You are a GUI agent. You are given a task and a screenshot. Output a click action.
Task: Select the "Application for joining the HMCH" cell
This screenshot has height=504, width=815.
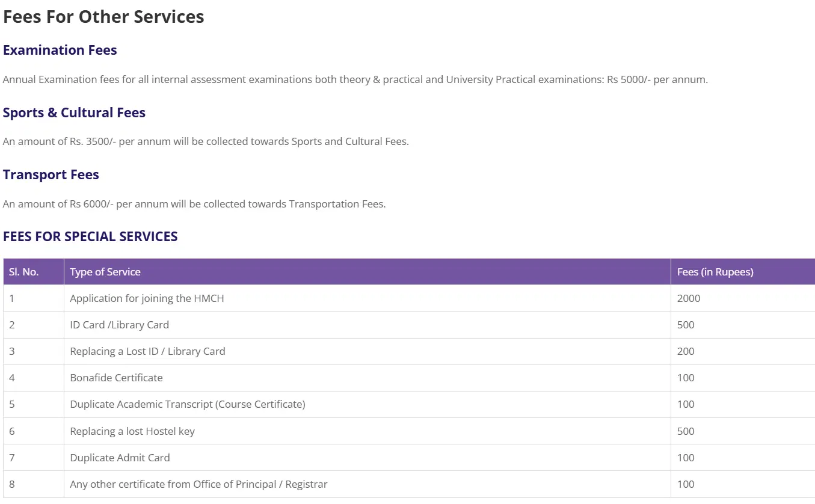[147, 298]
